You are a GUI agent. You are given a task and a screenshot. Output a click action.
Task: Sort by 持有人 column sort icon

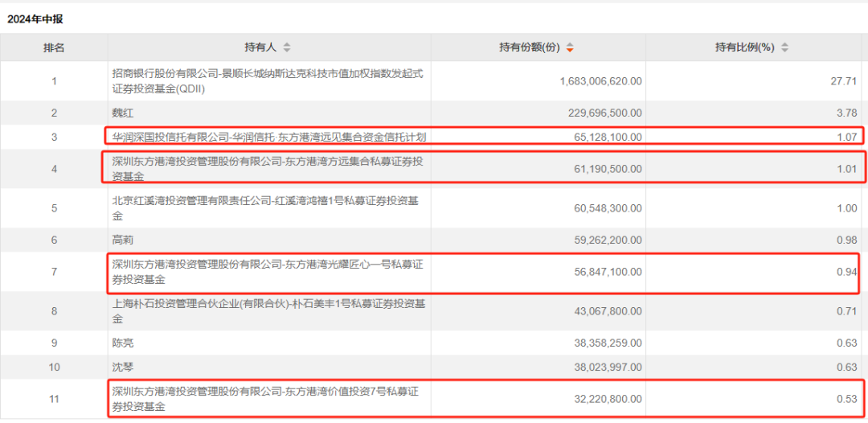[287, 48]
